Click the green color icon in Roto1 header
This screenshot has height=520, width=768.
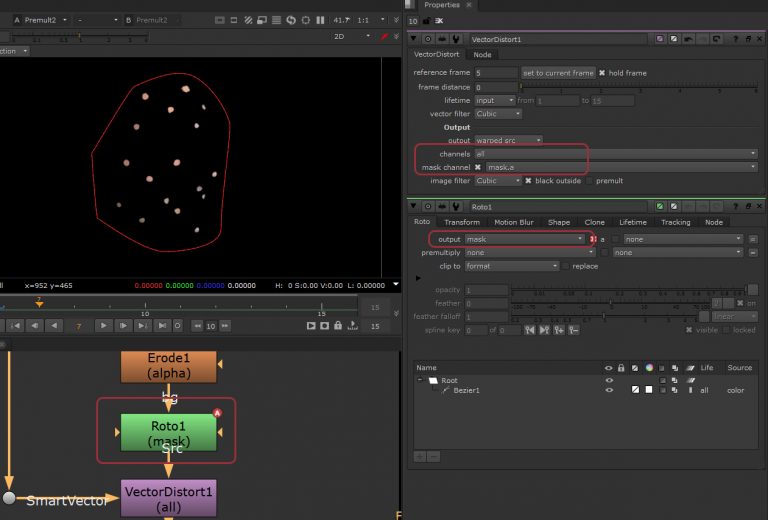660,207
